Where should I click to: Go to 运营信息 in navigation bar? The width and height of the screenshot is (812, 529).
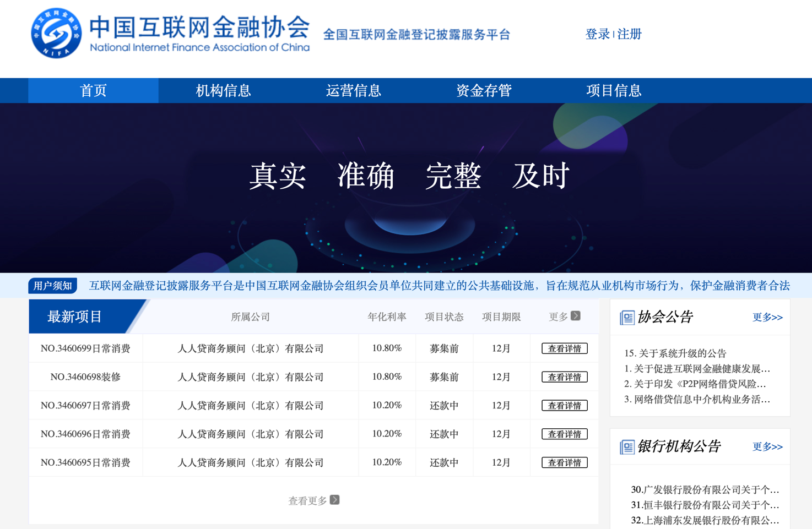(x=353, y=91)
